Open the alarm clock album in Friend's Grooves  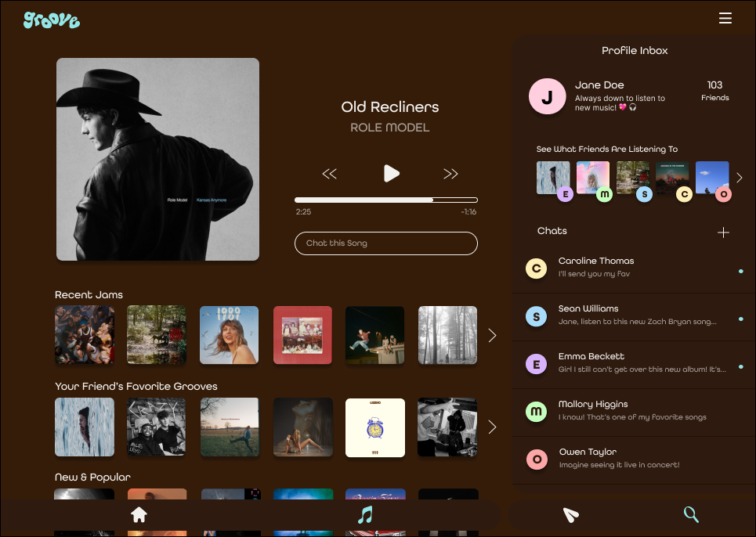(375, 427)
